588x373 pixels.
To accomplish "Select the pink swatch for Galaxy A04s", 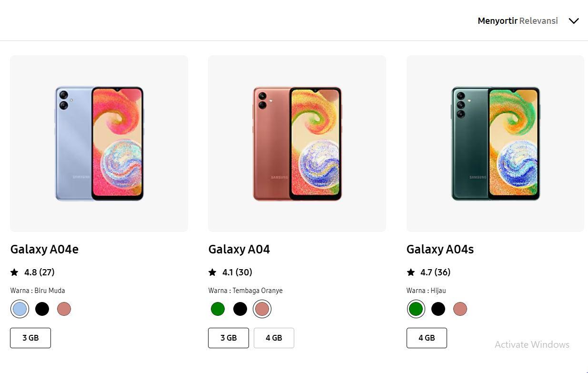I will [460, 309].
